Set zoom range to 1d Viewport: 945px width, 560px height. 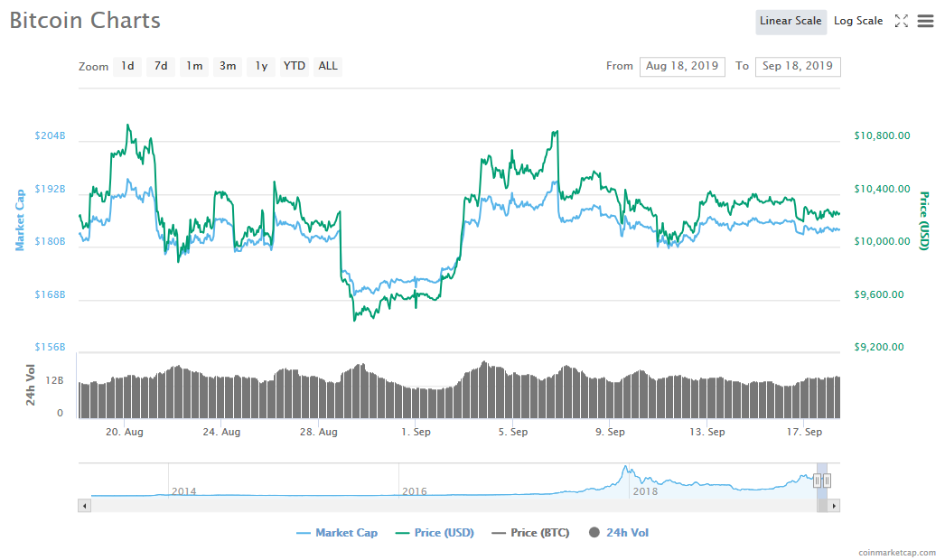pos(127,66)
